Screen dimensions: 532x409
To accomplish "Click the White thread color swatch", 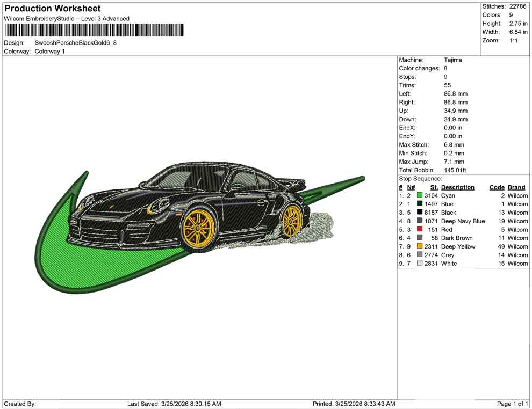I will (x=421, y=264).
